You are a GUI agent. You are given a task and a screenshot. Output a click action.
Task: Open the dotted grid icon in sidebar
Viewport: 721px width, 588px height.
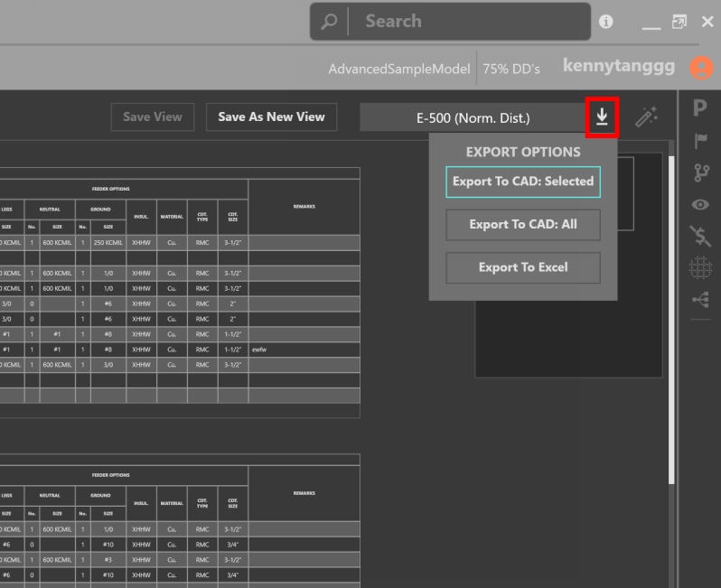click(700, 267)
